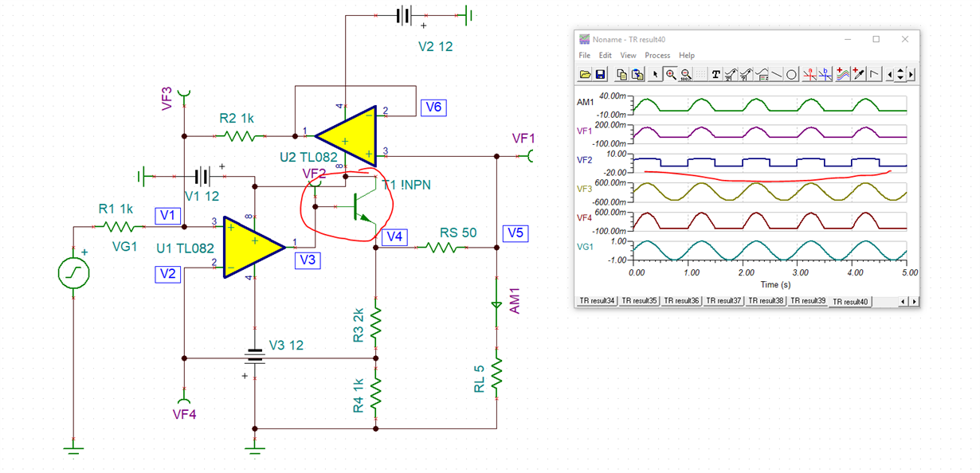The height and width of the screenshot is (473, 980).
Task: Click the up-down arrows button in toolbar
Action: click(900, 74)
